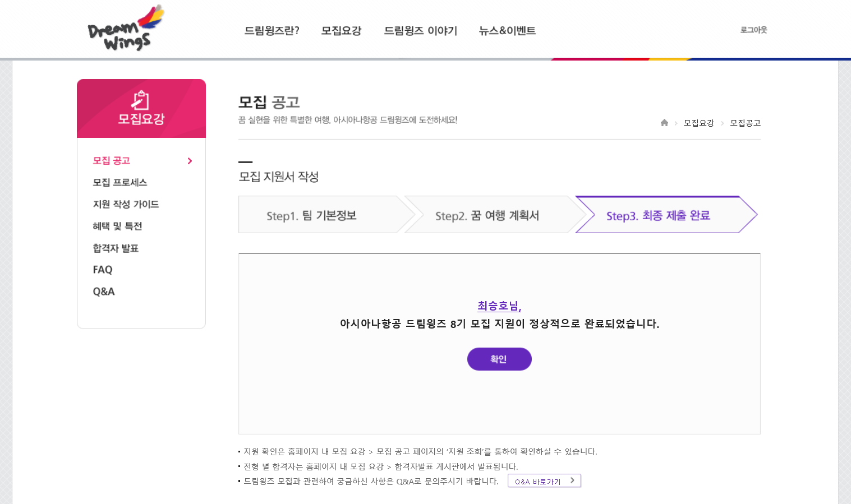Open 모집 프로세스 in sidebar
851x504 pixels.
tap(120, 182)
